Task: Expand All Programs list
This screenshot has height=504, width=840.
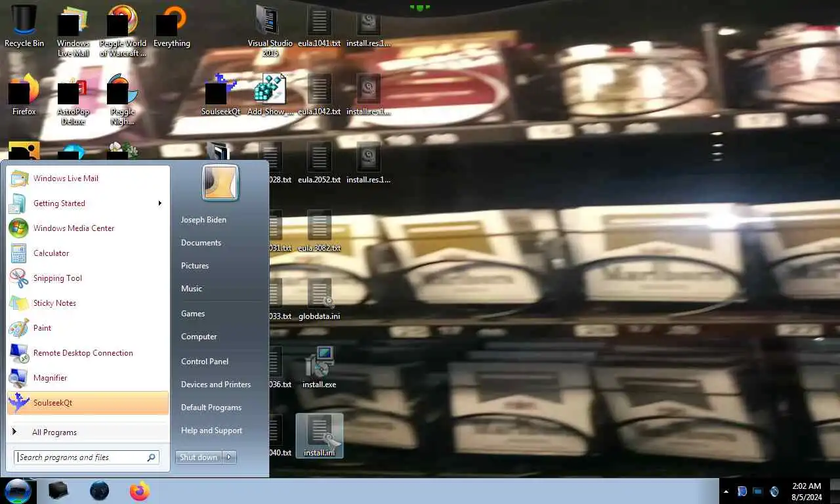Action: pyautogui.click(x=88, y=432)
